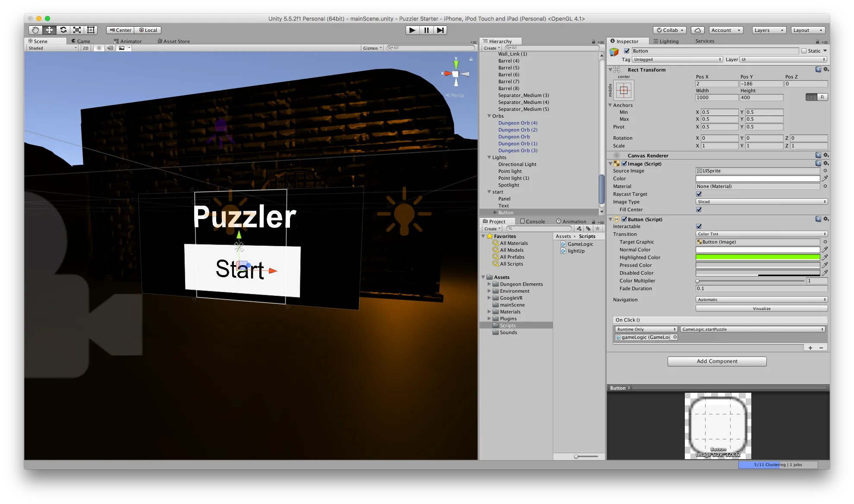Click the green Highlighted Color swatch
This screenshot has width=854, height=504.
coord(757,257)
